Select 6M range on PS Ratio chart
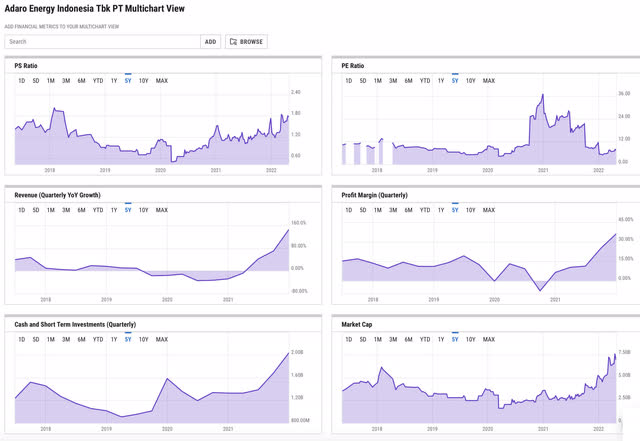 (x=82, y=81)
